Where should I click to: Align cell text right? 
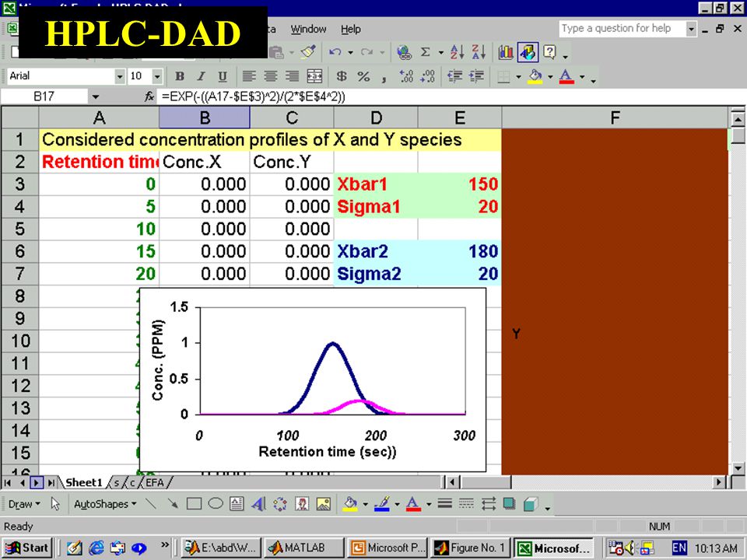[292, 76]
